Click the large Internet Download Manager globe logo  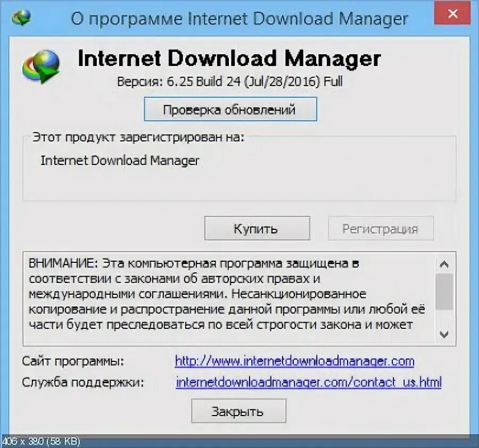click(x=41, y=67)
